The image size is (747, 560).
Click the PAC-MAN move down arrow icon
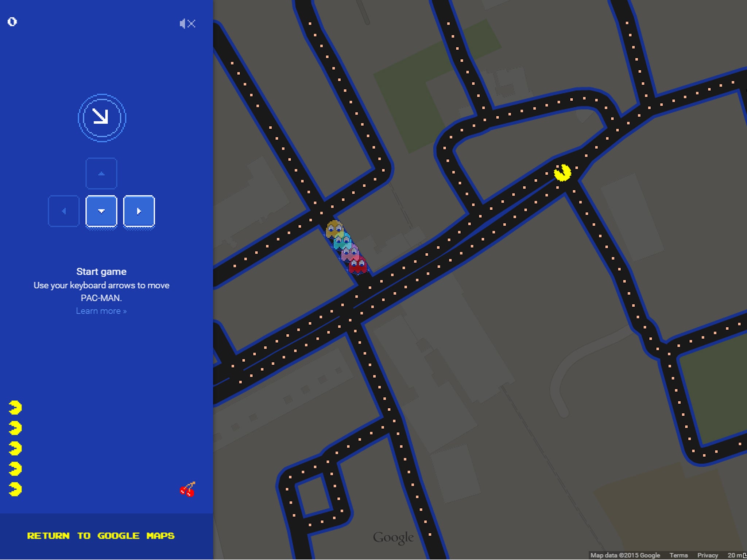click(101, 210)
